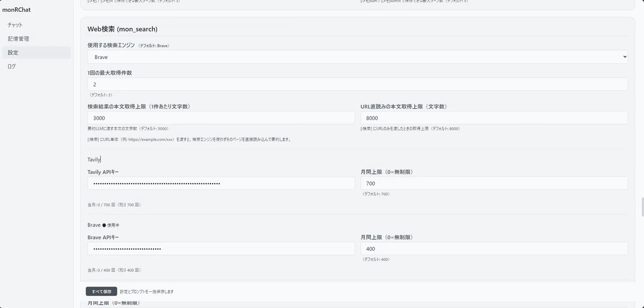Click the text 当月: 0 / 700 回
Viewport: 644px width, 308px height.
click(114, 205)
